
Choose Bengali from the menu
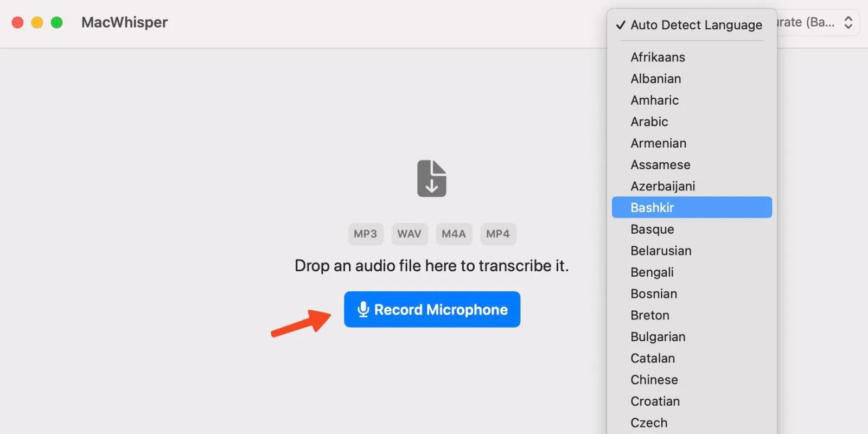tap(692, 272)
